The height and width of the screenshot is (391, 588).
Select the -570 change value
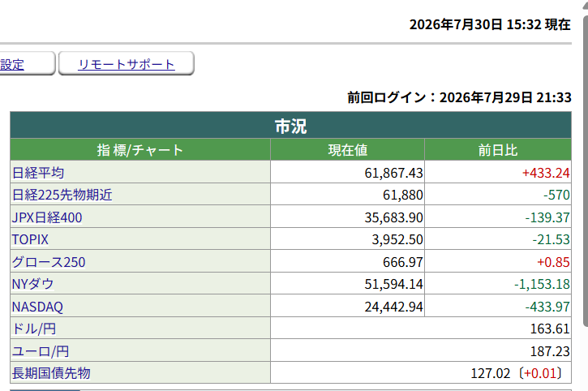[556, 195]
